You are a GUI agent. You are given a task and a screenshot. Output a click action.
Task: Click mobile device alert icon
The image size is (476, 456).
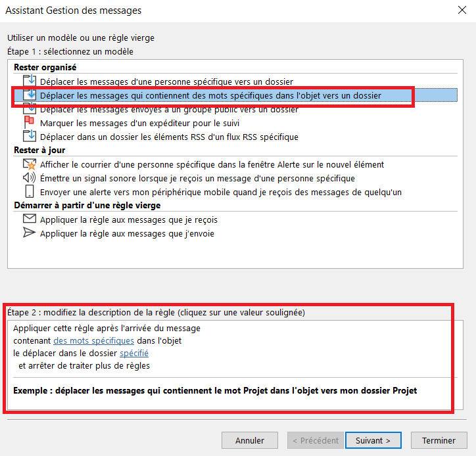point(30,191)
